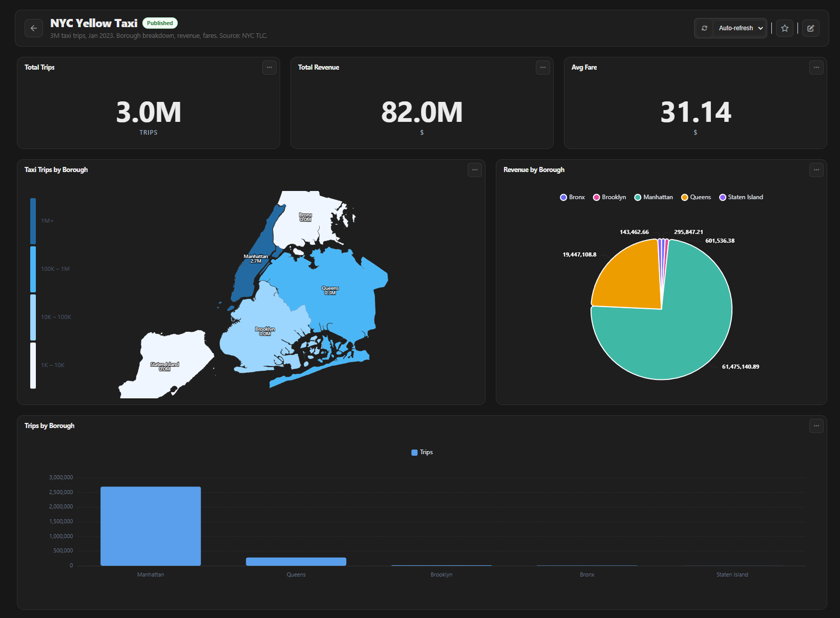
Task: Click the 3.0M total trips value
Action: coord(149,112)
